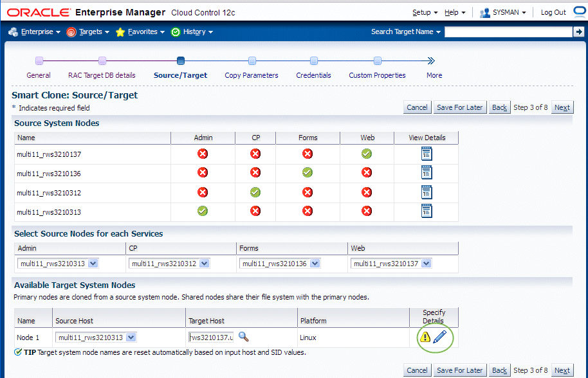Screen dimensions: 588x378
Task: Open the Forms source node dropdown
Action: point(315,264)
